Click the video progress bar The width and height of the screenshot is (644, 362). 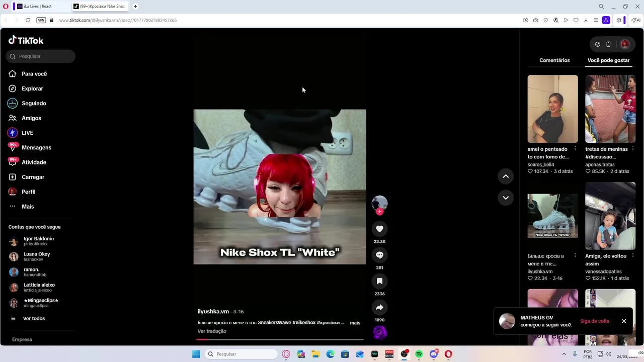[280, 339]
